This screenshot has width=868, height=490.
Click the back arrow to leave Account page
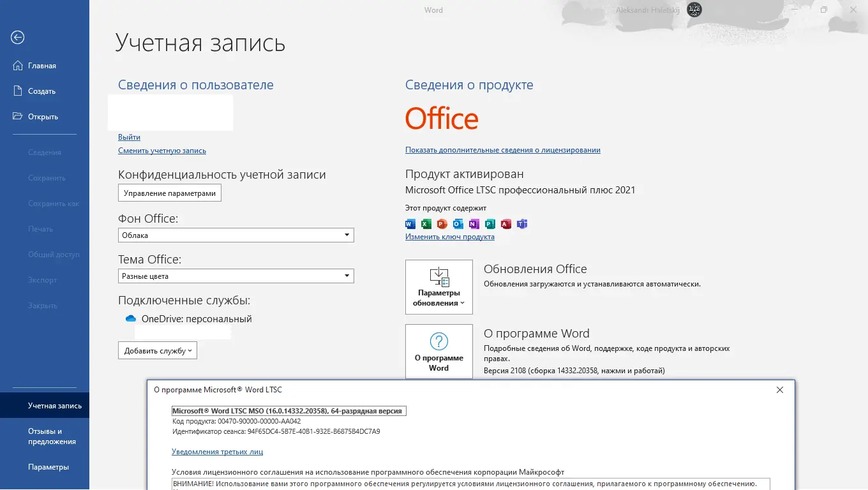point(18,38)
